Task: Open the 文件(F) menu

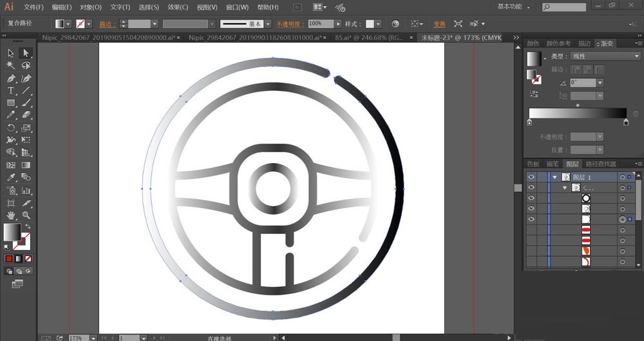Action: (33, 7)
